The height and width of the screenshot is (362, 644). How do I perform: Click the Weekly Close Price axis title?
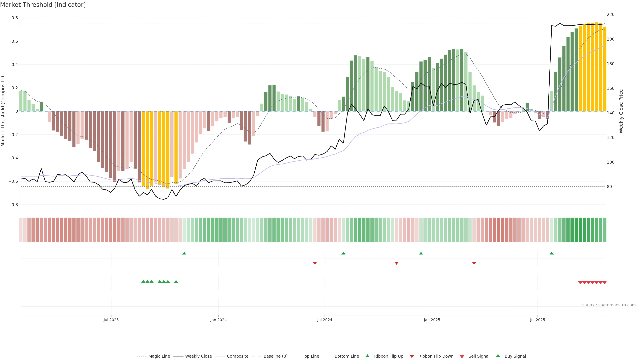621,111
